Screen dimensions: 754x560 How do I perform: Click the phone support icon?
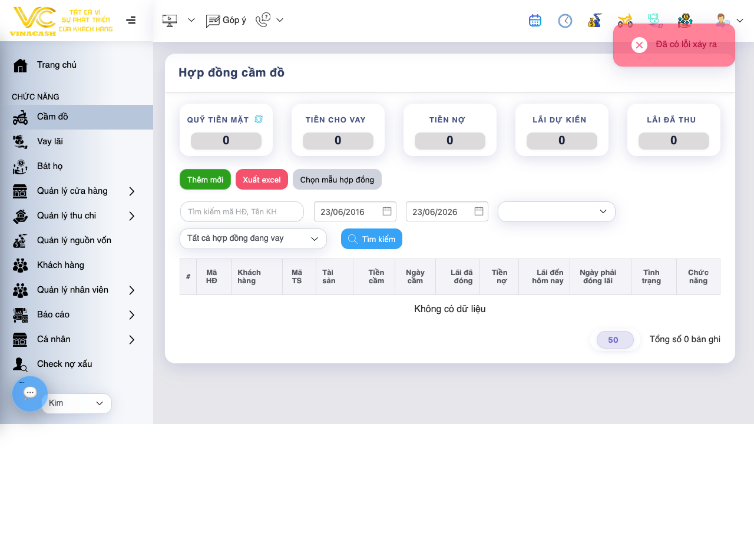(x=263, y=21)
